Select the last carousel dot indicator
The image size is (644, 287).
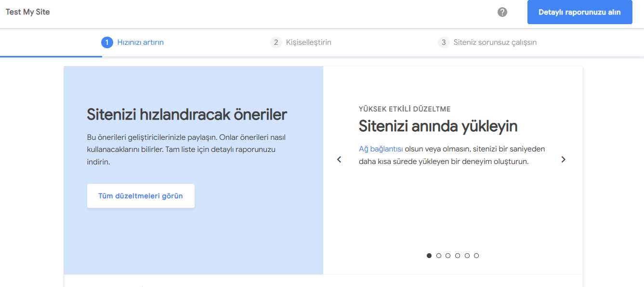tap(476, 256)
